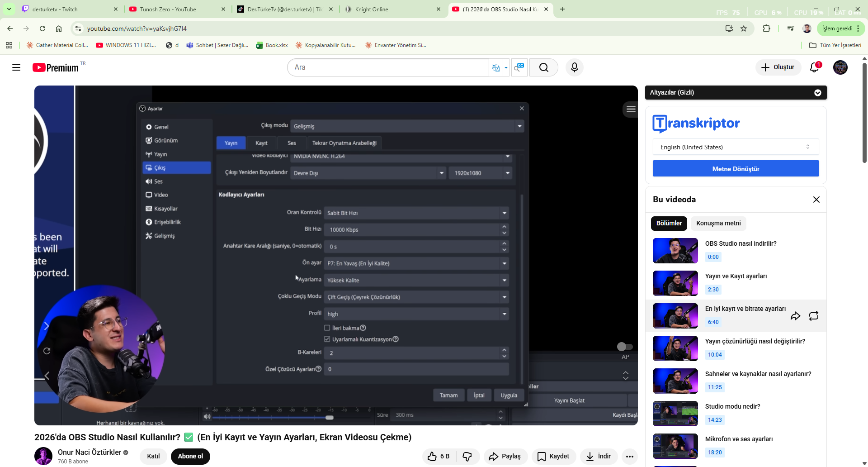Start voice search with the microphone
This screenshot has width=868, height=467.
click(x=575, y=67)
